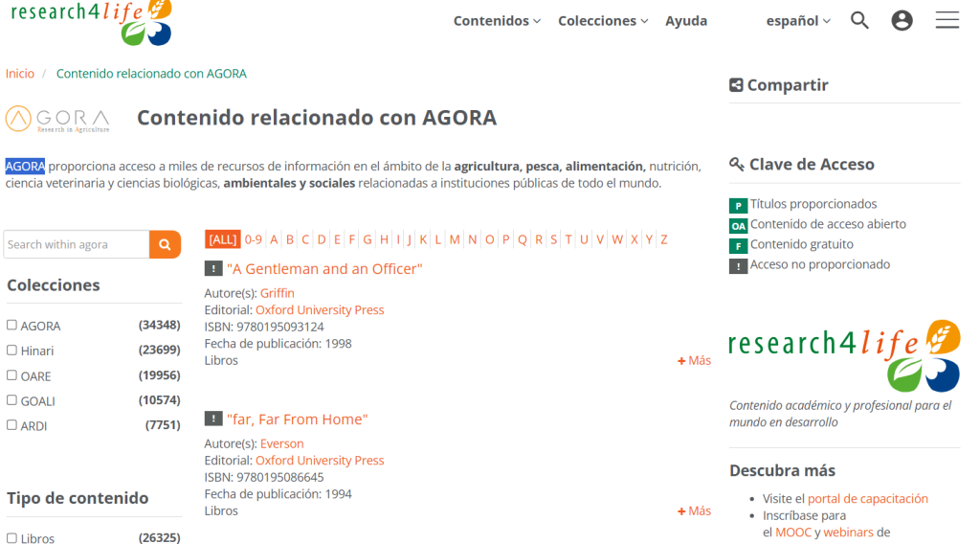
Task: Check the AGORA collection checkbox
Action: pyautogui.click(x=11, y=325)
